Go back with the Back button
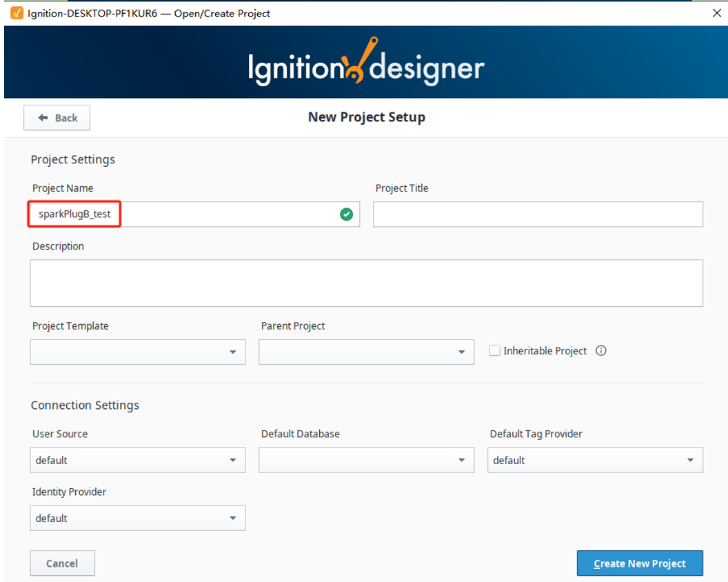The image size is (728, 582). pos(57,118)
